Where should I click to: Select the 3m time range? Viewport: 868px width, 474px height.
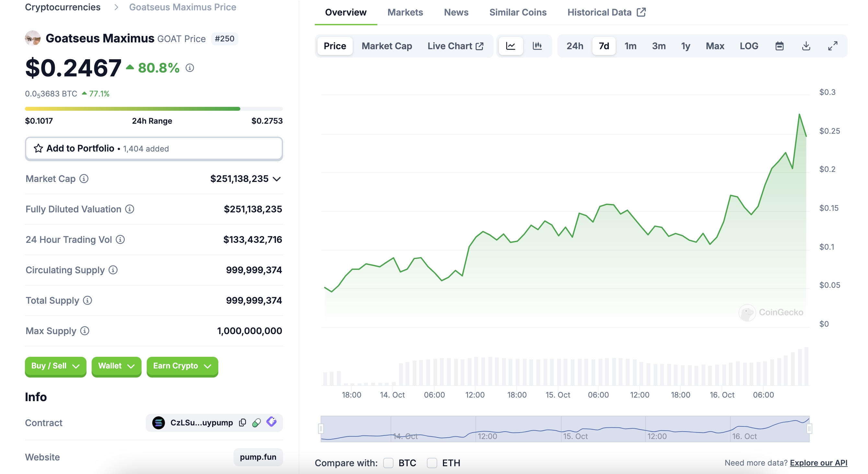[x=659, y=46]
